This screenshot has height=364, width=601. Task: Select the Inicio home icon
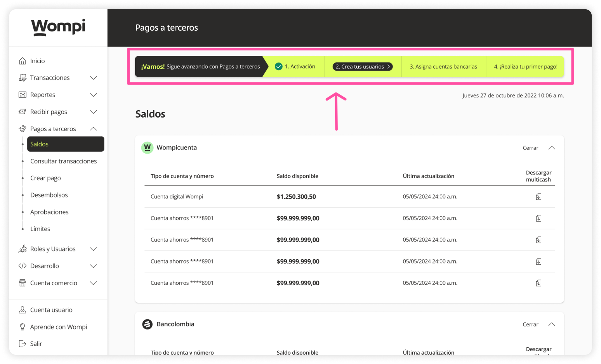click(23, 61)
